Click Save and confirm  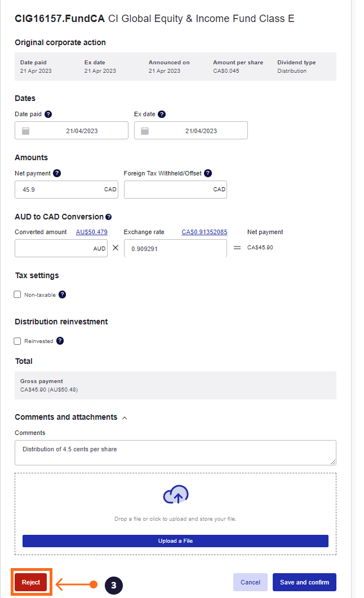[304, 582]
